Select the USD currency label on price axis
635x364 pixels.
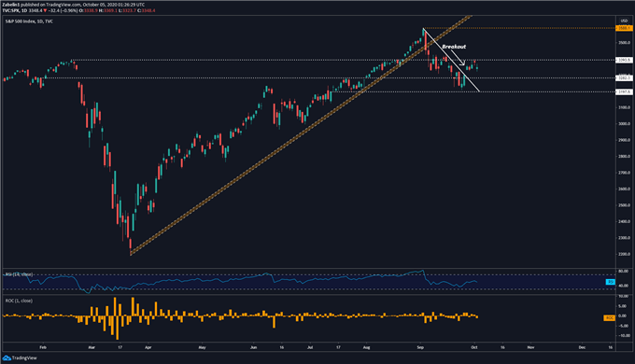(x=624, y=21)
